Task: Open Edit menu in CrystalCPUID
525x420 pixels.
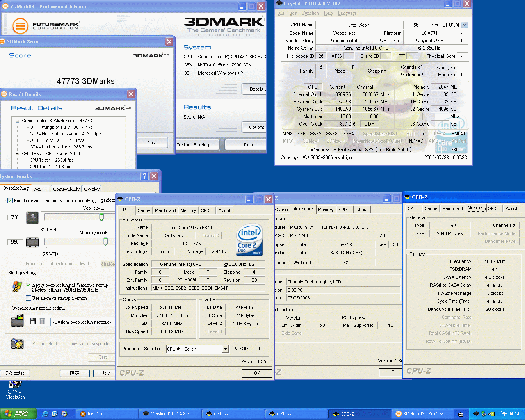Action: click(x=294, y=13)
